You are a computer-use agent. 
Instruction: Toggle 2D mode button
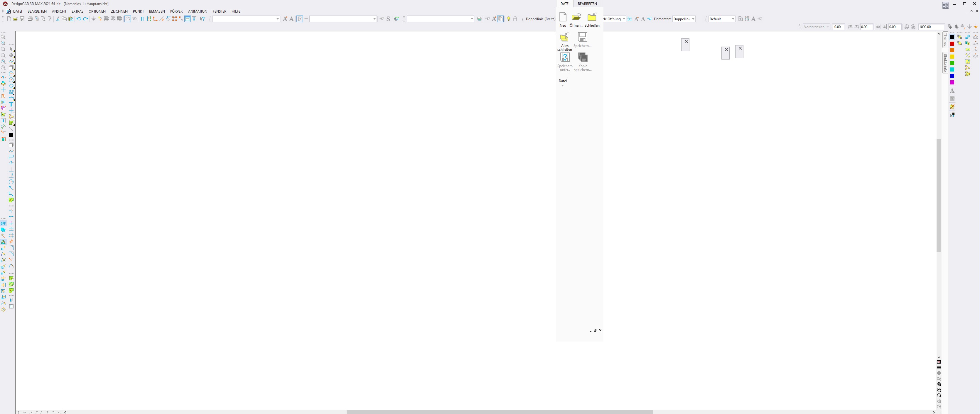click(127, 19)
